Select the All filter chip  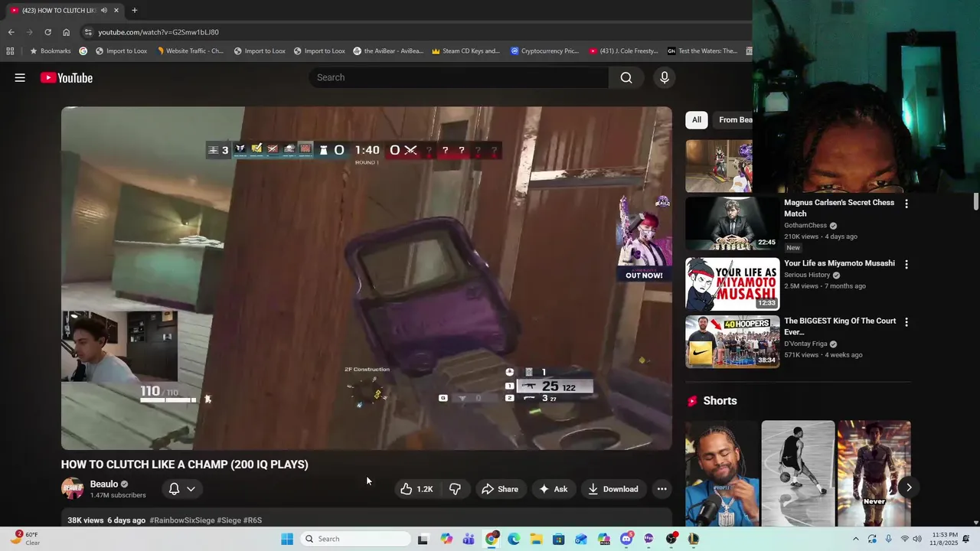(x=697, y=119)
